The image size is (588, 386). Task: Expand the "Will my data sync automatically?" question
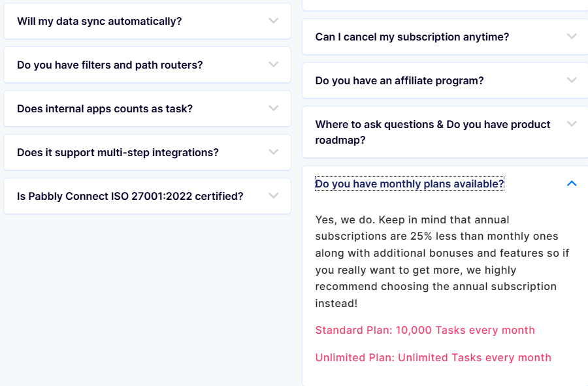click(x=99, y=21)
